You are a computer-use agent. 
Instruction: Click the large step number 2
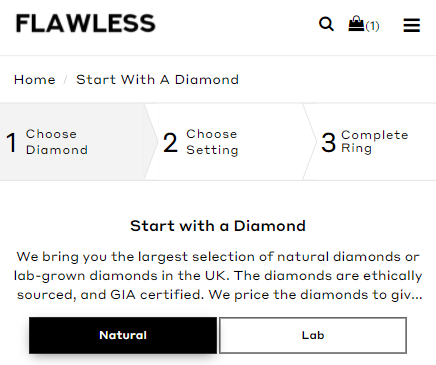170,143
